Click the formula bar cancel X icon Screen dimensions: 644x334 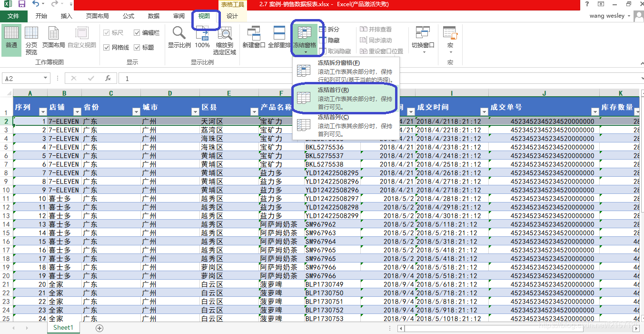point(73,78)
